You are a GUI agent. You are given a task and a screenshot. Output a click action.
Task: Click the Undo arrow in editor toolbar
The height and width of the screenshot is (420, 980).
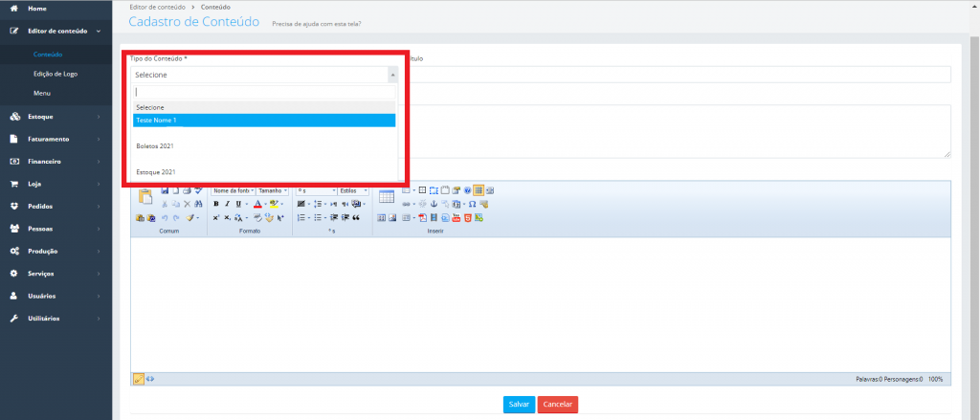pos(165,217)
